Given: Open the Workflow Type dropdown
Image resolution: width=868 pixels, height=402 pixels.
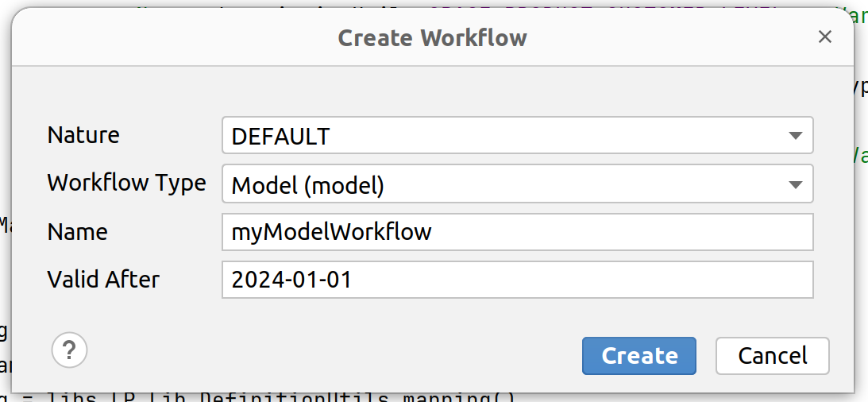Looking at the screenshot, I should point(508,184).
